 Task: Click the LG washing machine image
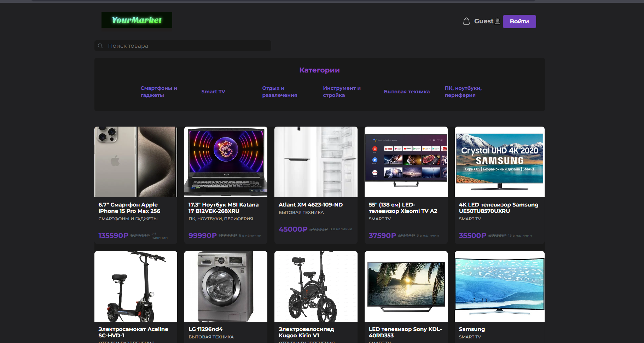coord(226,286)
